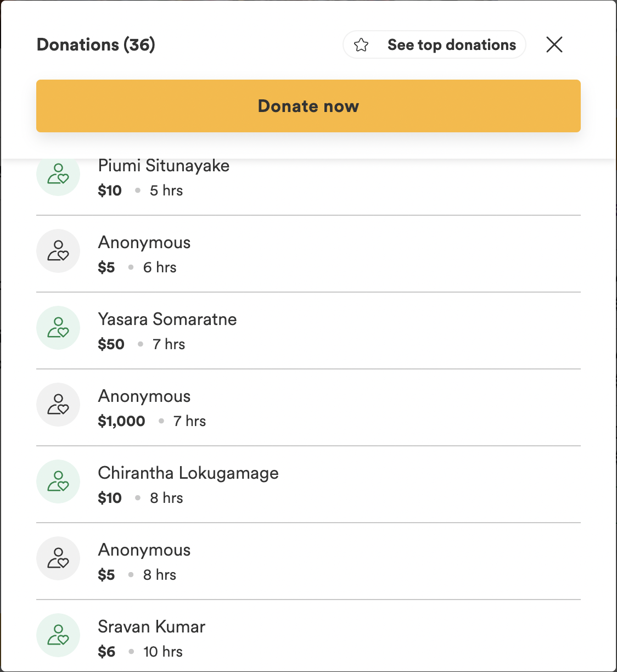Click Yasara Somaratne's green donor avatar icon

click(58, 328)
